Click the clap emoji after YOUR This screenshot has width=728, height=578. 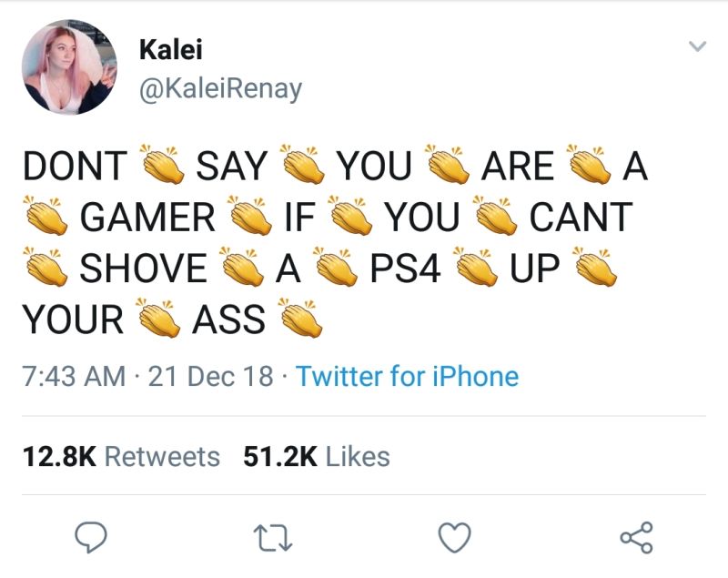click(x=158, y=317)
